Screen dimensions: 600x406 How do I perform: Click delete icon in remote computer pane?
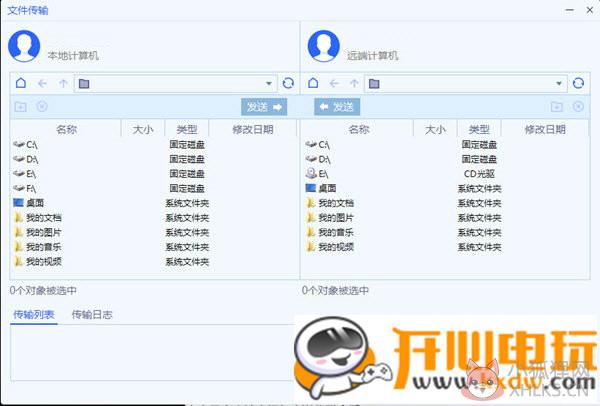pos(578,106)
